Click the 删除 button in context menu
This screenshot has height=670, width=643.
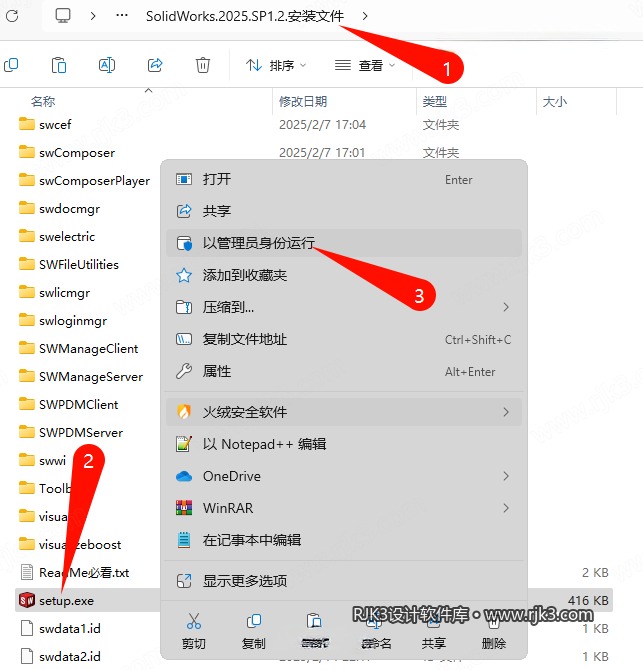(494, 631)
